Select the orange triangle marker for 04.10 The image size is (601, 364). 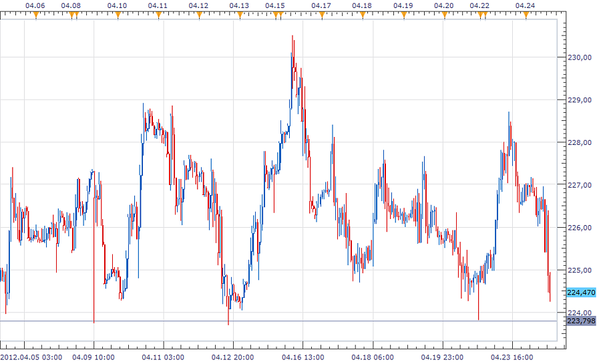(118, 15)
